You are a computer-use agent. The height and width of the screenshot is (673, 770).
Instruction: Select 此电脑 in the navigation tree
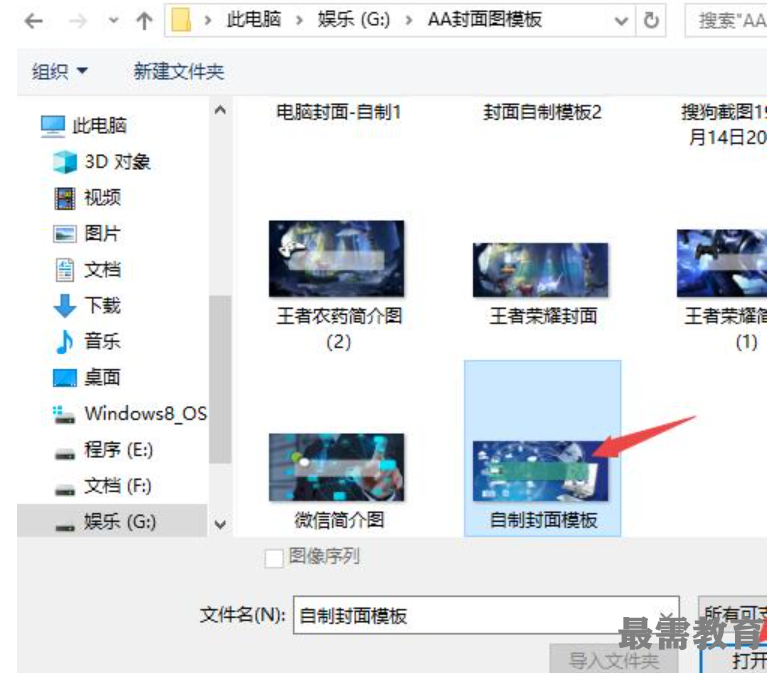tap(84, 126)
